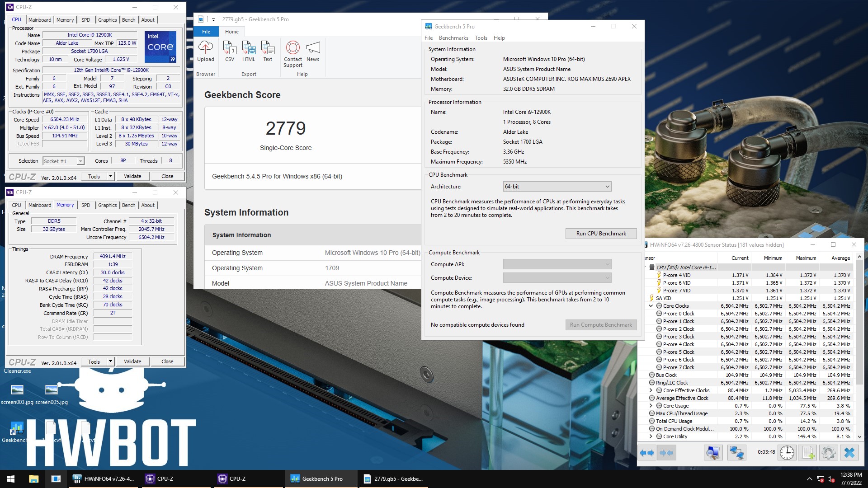Export results using the Text icon

[268, 47]
